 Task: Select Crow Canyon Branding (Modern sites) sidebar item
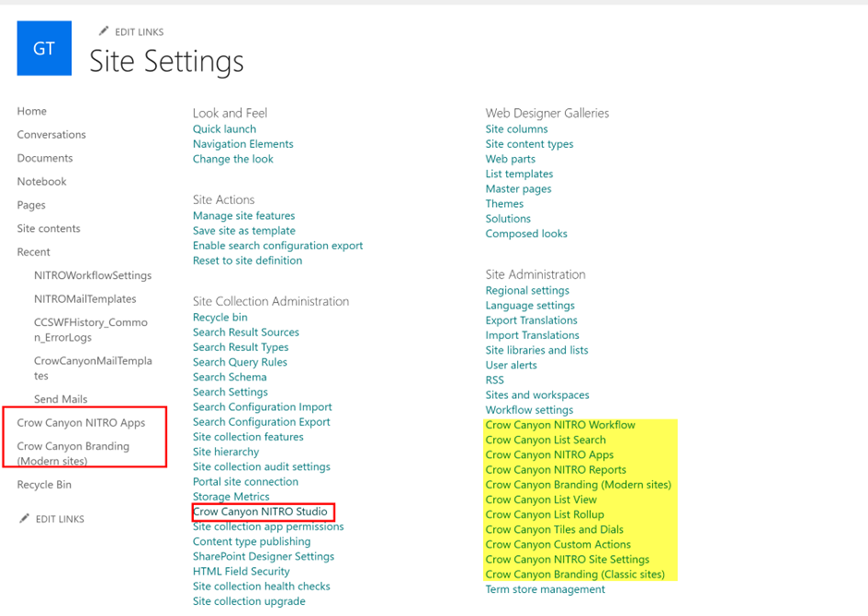[73, 453]
